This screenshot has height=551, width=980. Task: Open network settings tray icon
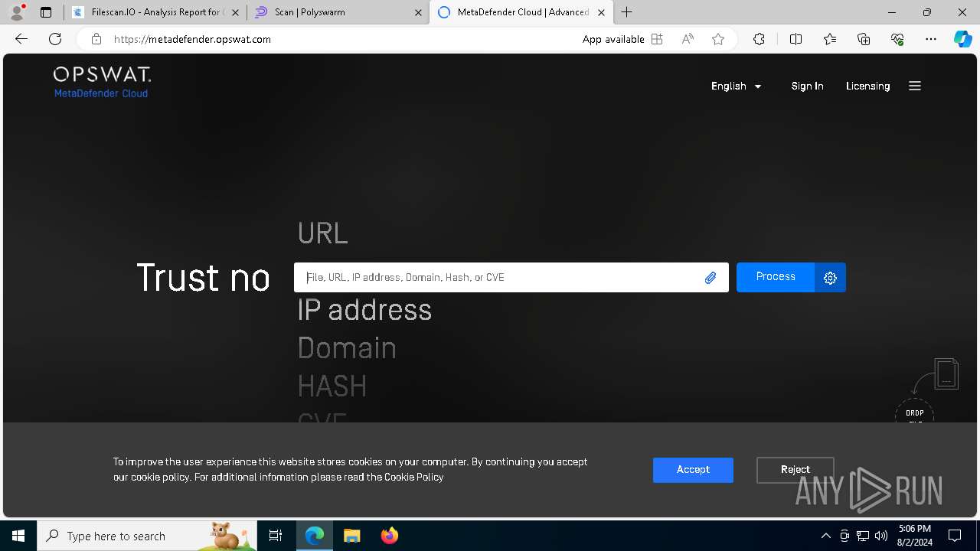(x=863, y=536)
